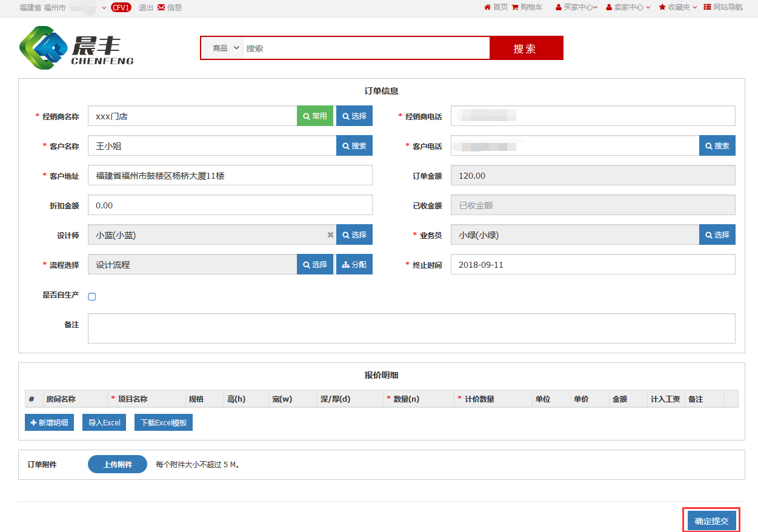Viewport: 758px width, 532px height.
Task: Click the 备注 remarks text area
Action: point(411,328)
